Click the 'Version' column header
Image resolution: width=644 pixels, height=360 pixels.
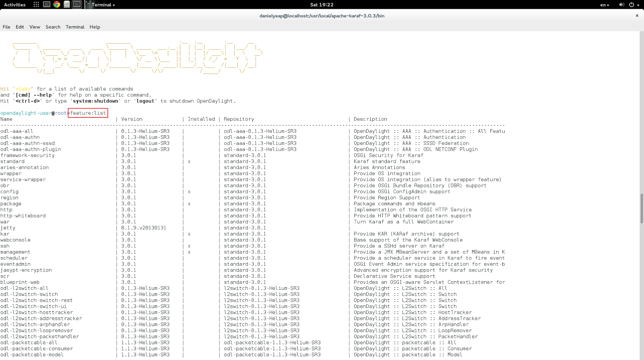click(132, 119)
